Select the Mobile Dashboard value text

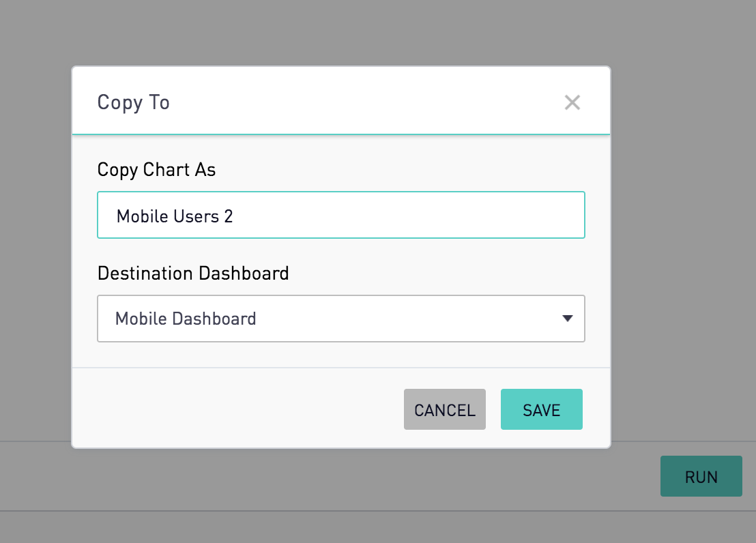(186, 319)
